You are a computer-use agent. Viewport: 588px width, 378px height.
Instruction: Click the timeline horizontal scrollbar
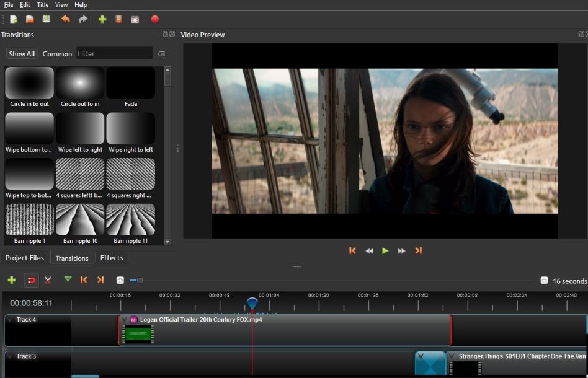click(x=85, y=376)
